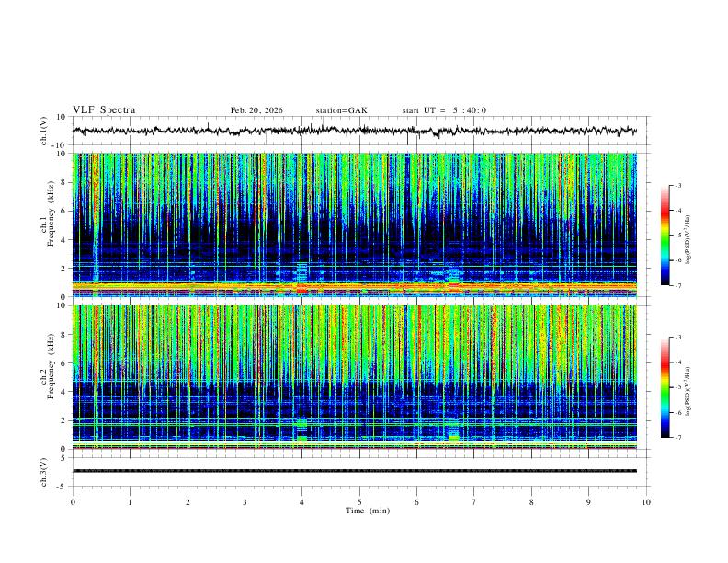Click the ch.2 colorbar log(PSD) label
The width and height of the screenshot is (728, 563).
pos(688,391)
